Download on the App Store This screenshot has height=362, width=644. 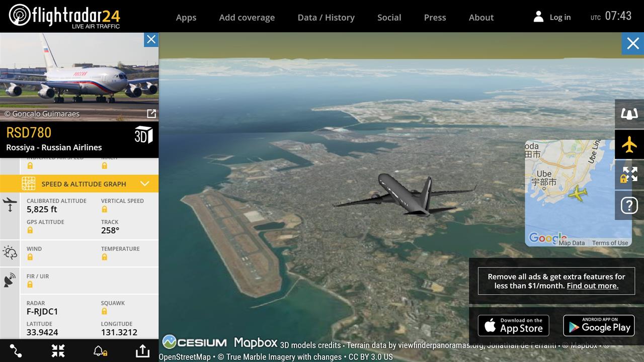click(513, 326)
